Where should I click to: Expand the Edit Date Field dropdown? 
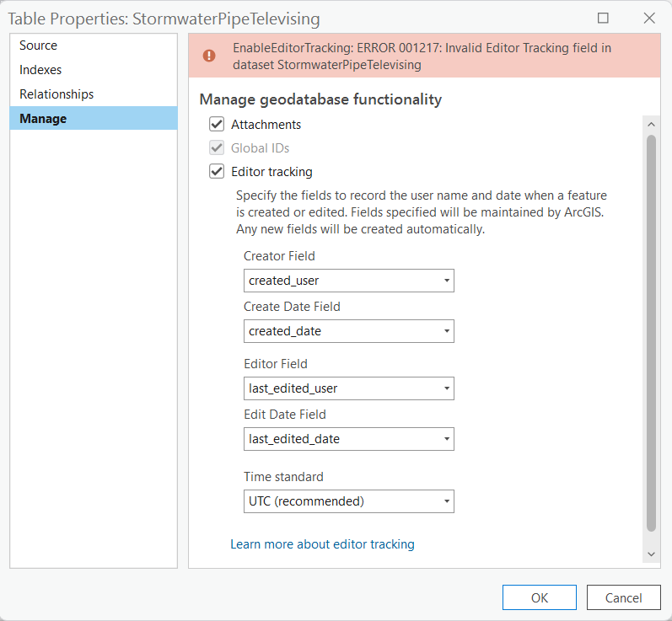pyautogui.click(x=349, y=439)
